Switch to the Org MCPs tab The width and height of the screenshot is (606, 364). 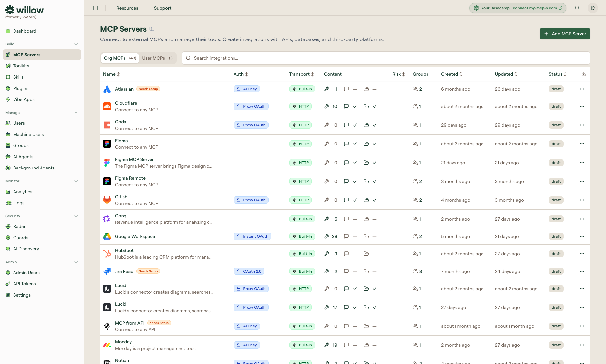point(120,58)
